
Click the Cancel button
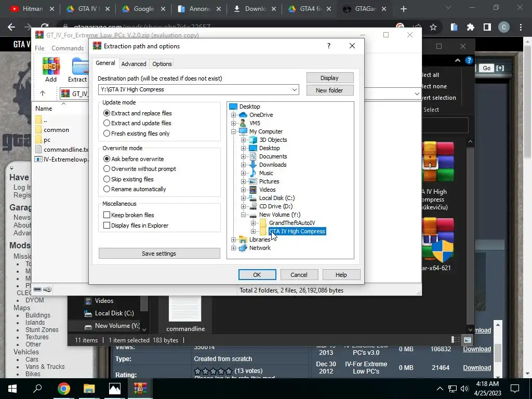pos(299,275)
